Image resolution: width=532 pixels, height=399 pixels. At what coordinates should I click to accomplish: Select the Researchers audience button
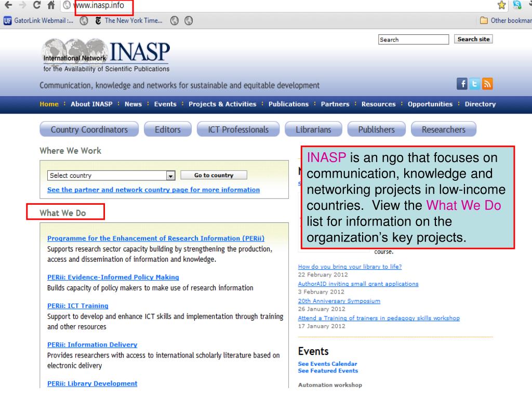[x=444, y=129]
